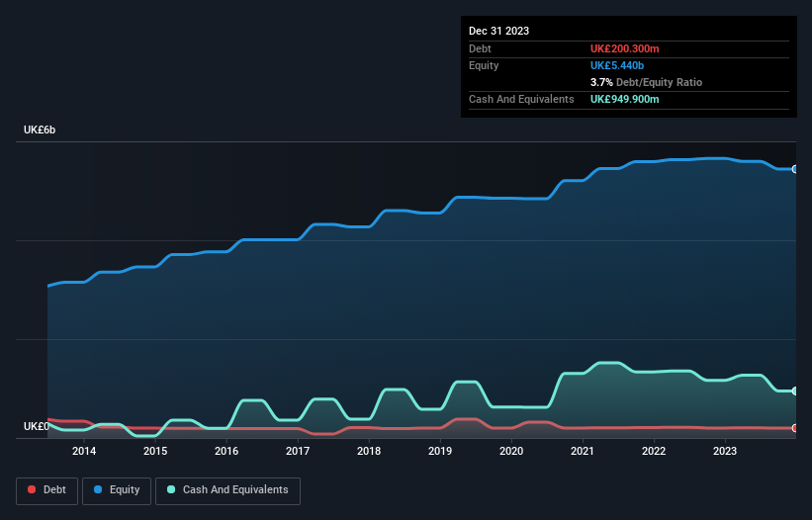Click the 2021 x-axis label

pos(583,451)
